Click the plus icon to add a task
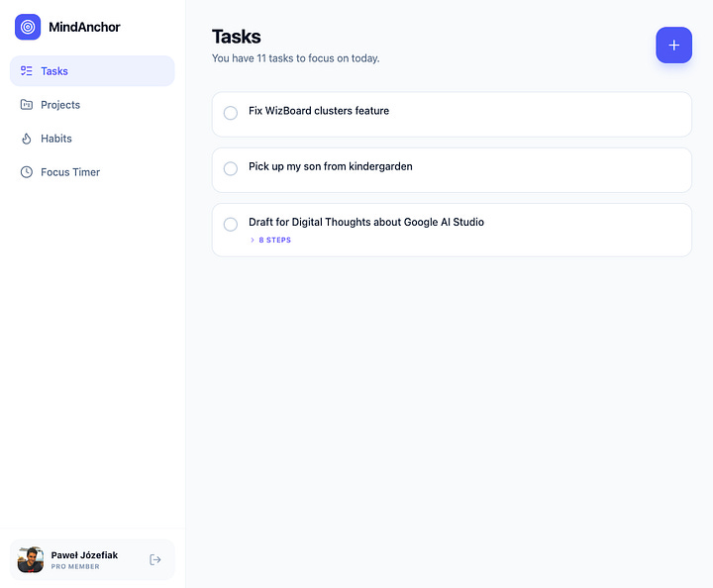This screenshot has height=588, width=713. pyautogui.click(x=673, y=46)
